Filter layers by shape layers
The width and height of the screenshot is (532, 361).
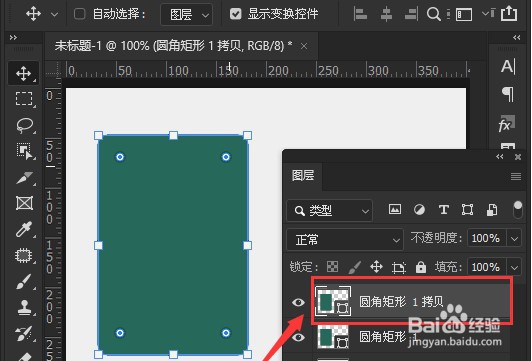pos(467,210)
